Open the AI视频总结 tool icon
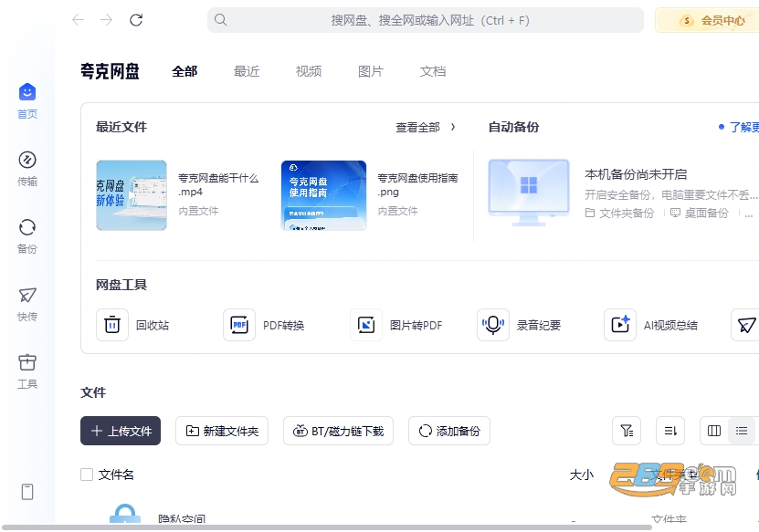759x532 pixels. click(x=620, y=325)
